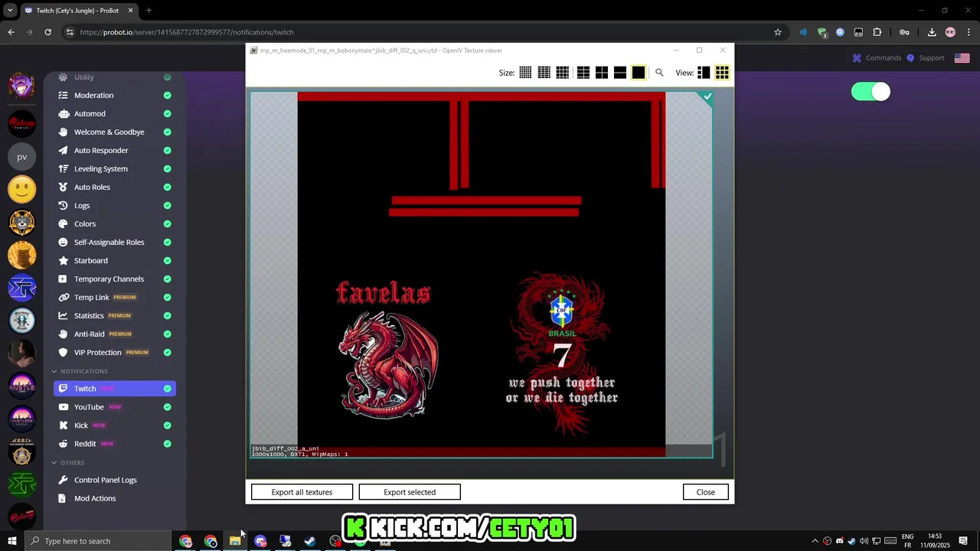980x551 pixels.
Task: Click Export all textures button
Action: [302, 492]
